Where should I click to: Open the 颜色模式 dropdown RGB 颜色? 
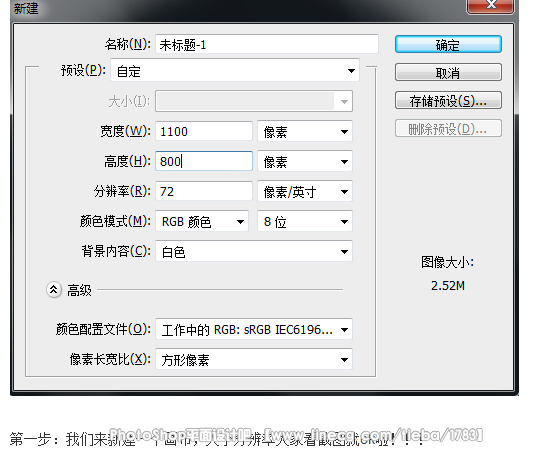pyautogui.click(x=202, y=221)
